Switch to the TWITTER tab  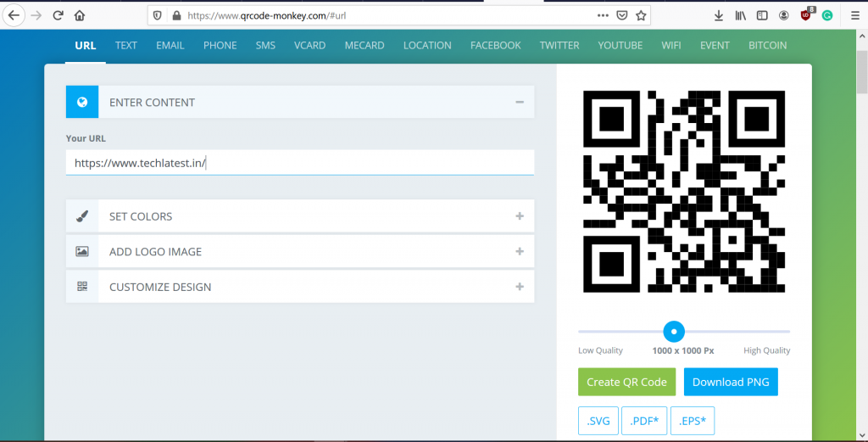tap(559, 46)
